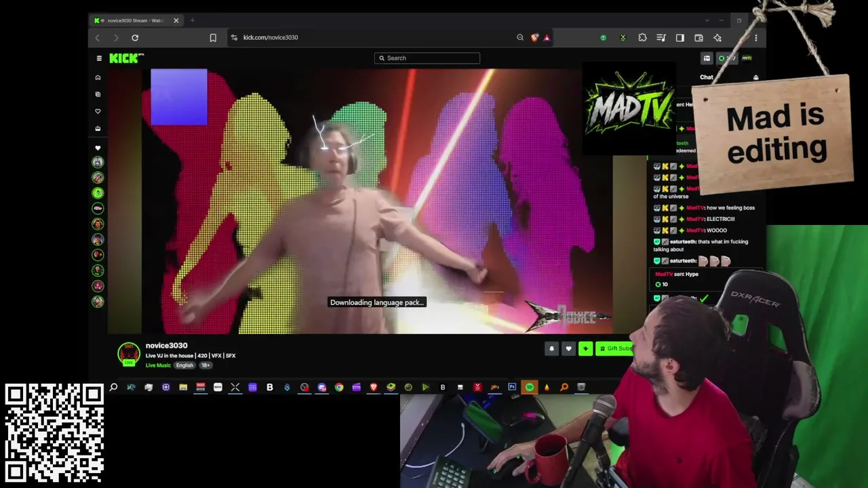Click the bottom followed channel avatar in sidebar
Image resolution: width=868 pixels, height=488 pixels.
(98, 302)
